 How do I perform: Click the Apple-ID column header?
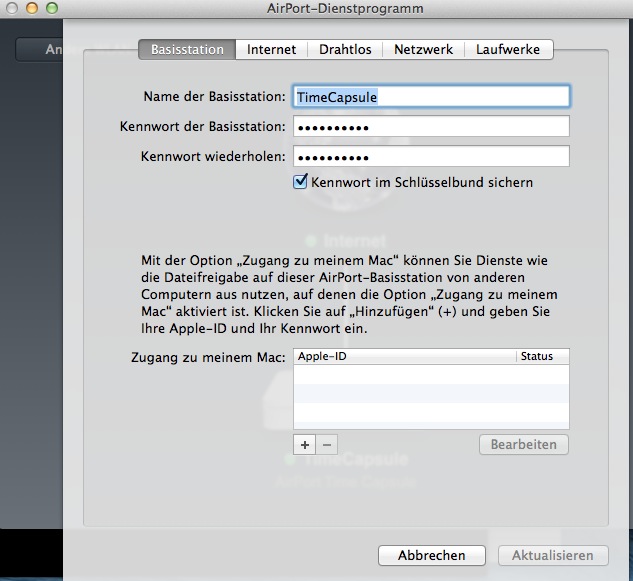[404, 357]
